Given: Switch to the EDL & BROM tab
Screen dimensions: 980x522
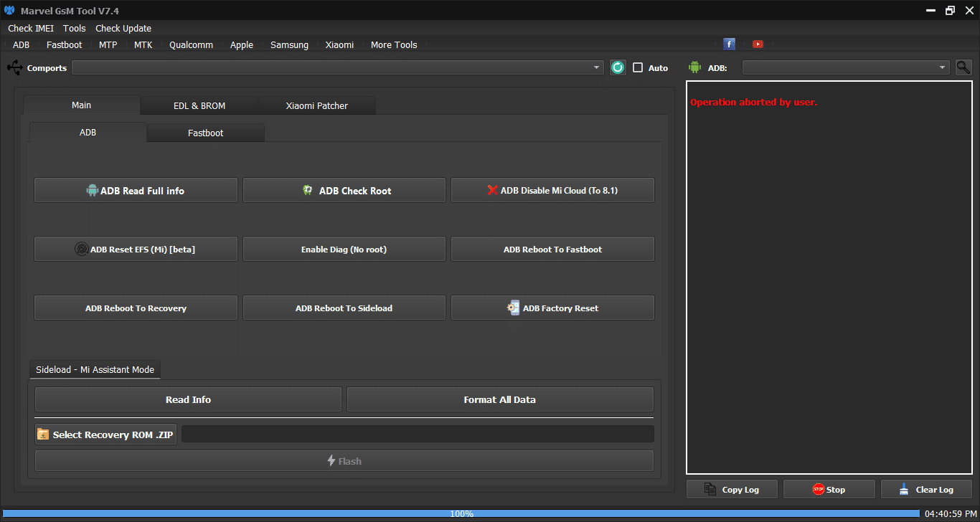Looking at the screenshot, I should click(x=199, y=105).
